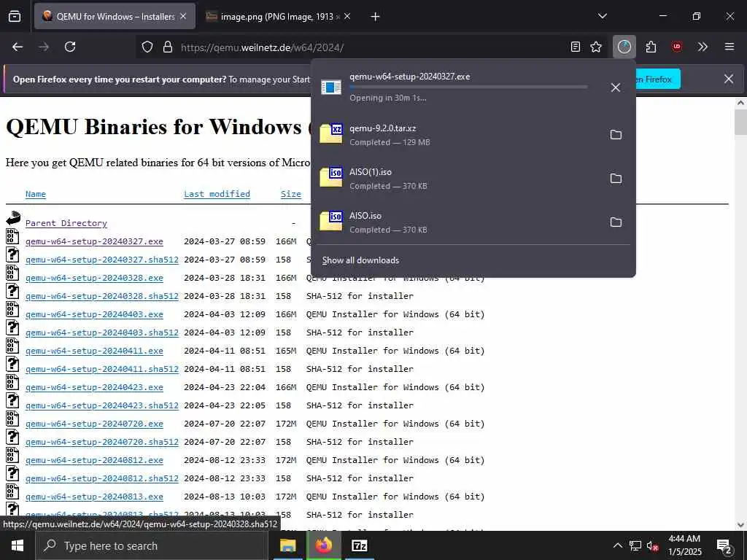
Task: Toggle reader view icon
Action: coord(576,47)
